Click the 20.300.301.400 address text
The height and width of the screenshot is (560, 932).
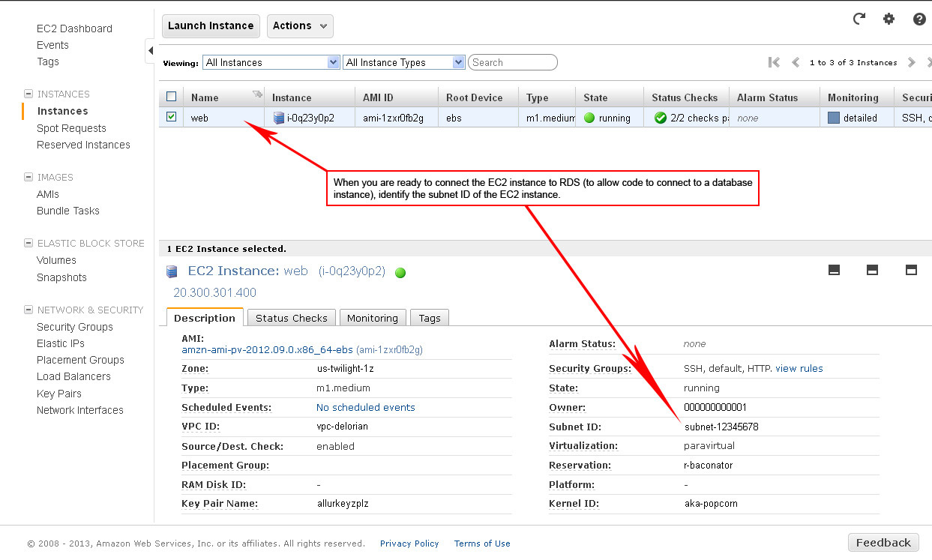[x=214, y=292]
